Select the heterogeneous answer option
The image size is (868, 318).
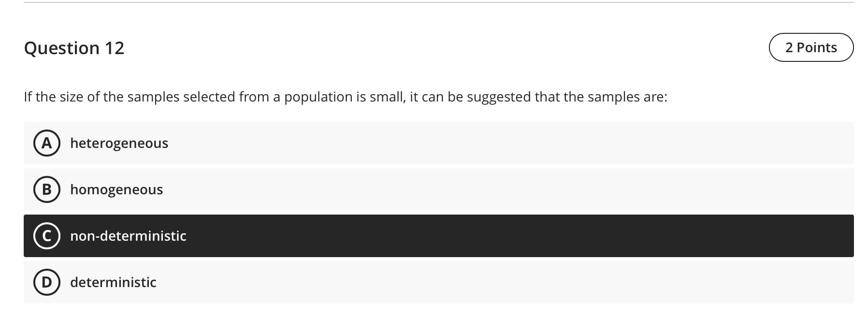click(x=242, y=143)
